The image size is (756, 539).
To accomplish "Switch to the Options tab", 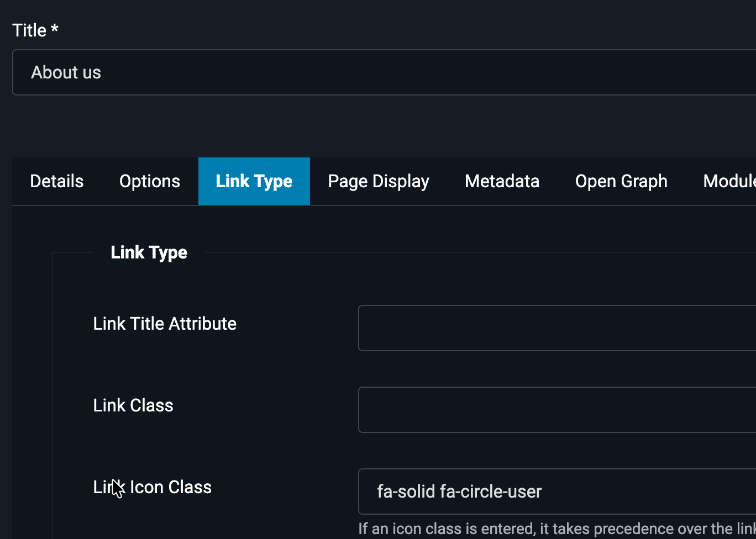I will 150,181.
